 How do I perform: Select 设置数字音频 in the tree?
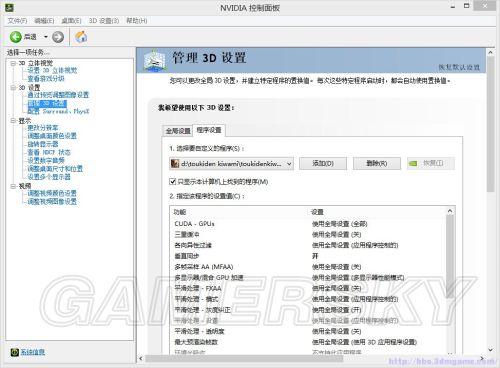(x=46, y=160)
